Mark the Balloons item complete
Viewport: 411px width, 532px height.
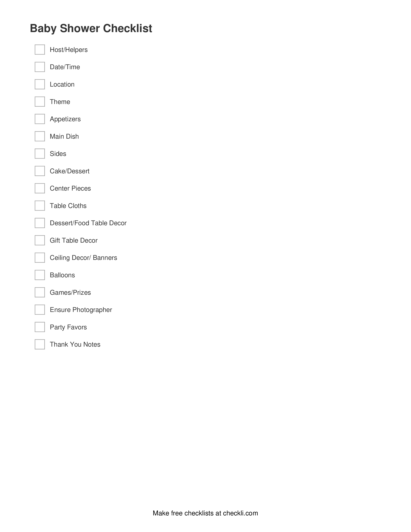click(x=39, y=275)
